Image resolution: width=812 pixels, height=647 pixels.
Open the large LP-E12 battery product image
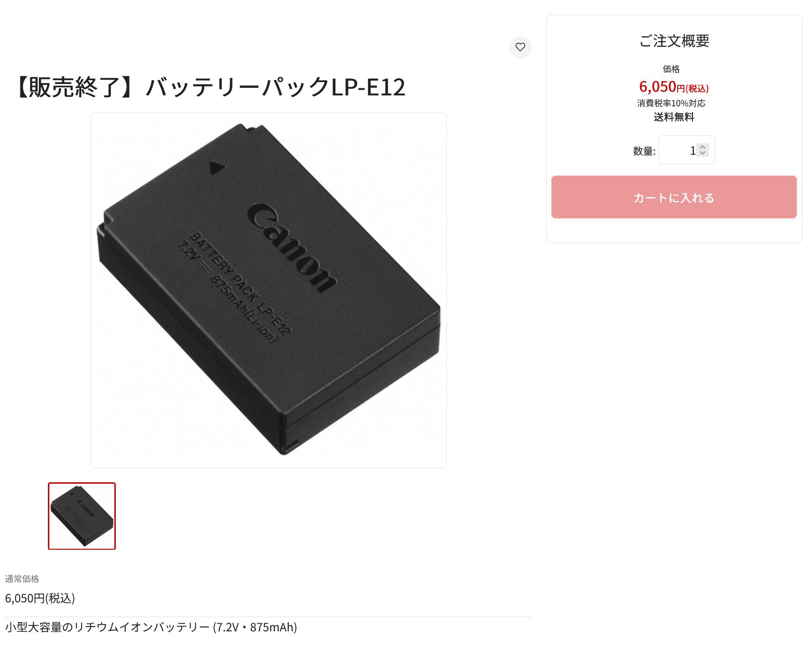point(269,290)
